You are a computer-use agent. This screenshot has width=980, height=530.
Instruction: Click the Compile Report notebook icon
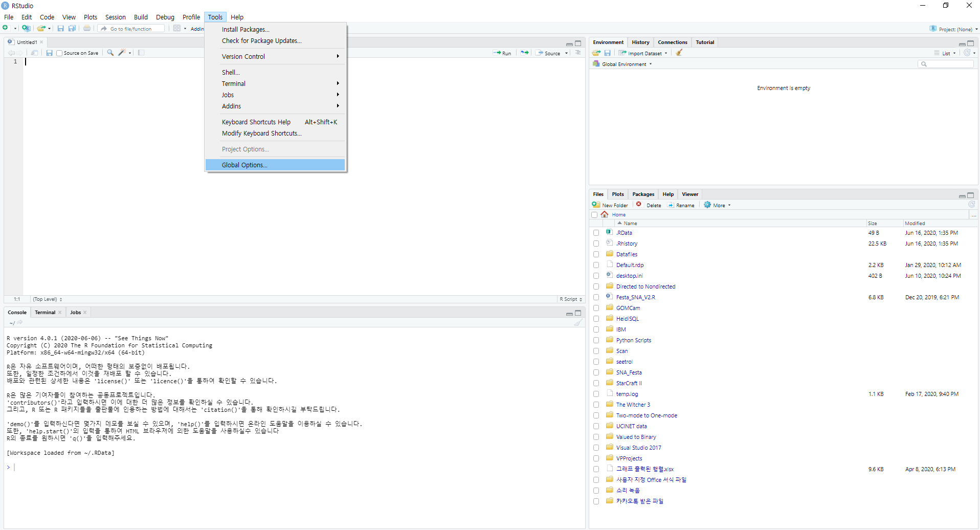141,53
